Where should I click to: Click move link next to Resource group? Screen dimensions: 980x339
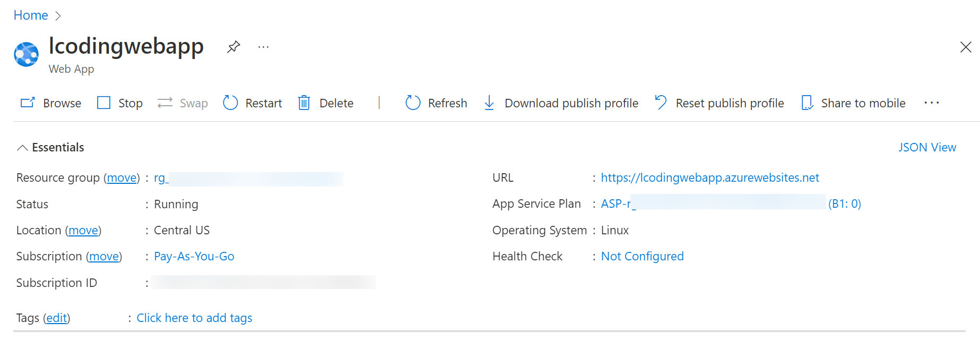point(122,178)
